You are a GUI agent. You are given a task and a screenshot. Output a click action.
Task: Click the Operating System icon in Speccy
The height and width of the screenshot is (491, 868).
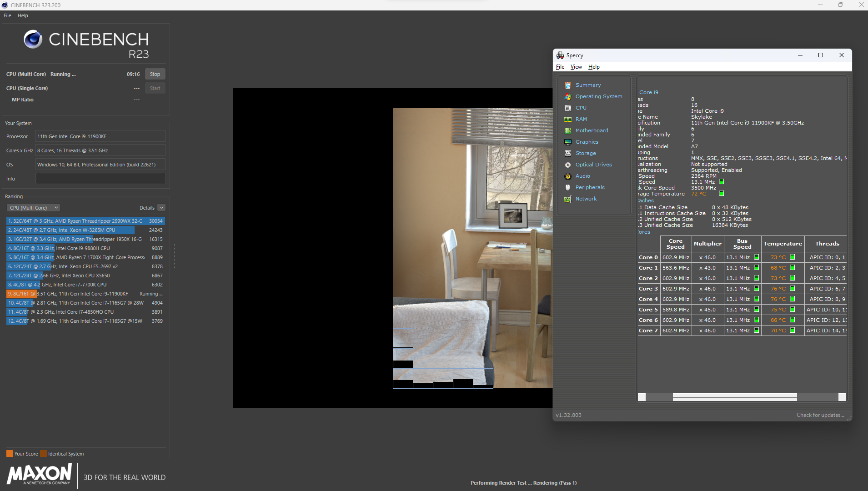tap(567, 96)
